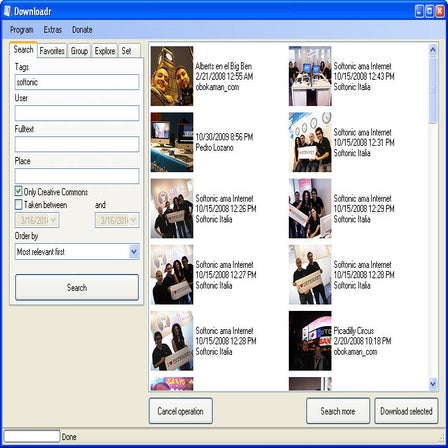
Task: Select the Softonic ama Internet 12:31 PM thumbnail
Action: (310, 142)
